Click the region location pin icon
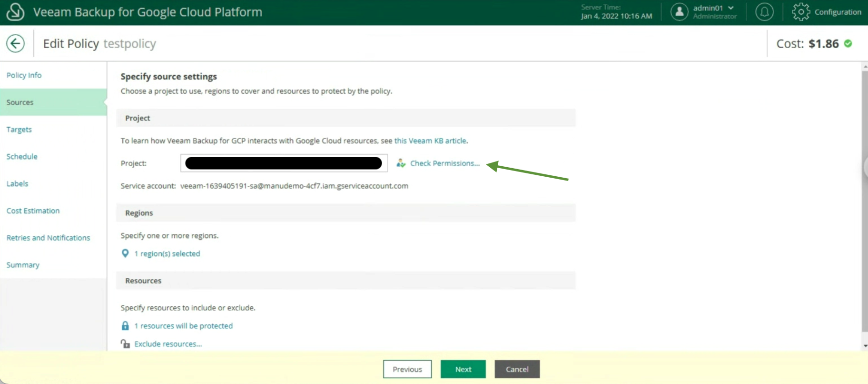868x384 pixels. [125, 253]
